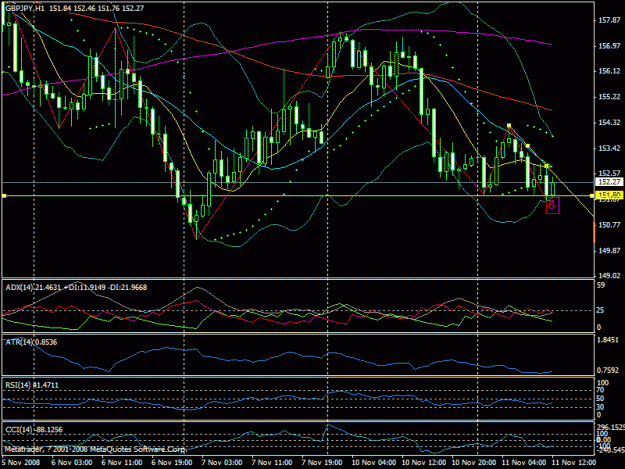This screenshot has height=469, width=625.
Task: Click the 6 Nov 19:00 time label
Action: pyautogui.click(x=172, y=463)
